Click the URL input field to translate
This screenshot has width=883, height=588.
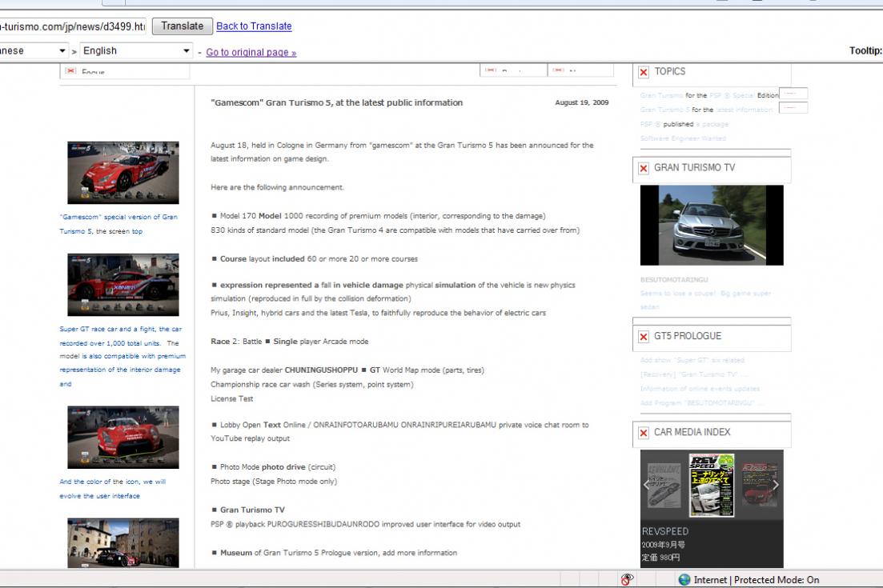tap(72, 26)
